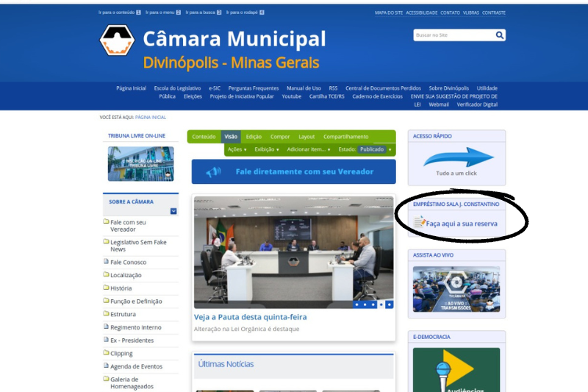Screen dimensions: 588x392
Task: Click the notepad icon beside Faça aqui
Action: tap(420, 221)
